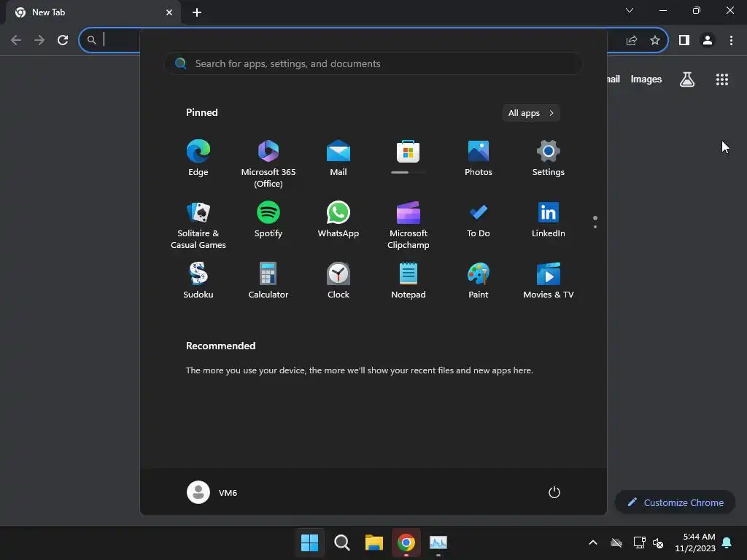Open Spotify from pinned apps
This screenshot has height=560, width=747.
(268, 219)
